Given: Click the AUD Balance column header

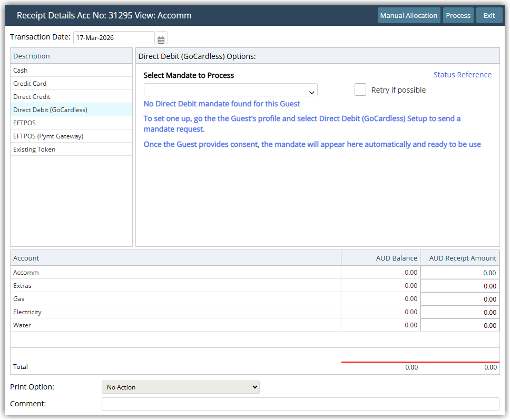Looking at the screenshot, I should click(380, 258).
